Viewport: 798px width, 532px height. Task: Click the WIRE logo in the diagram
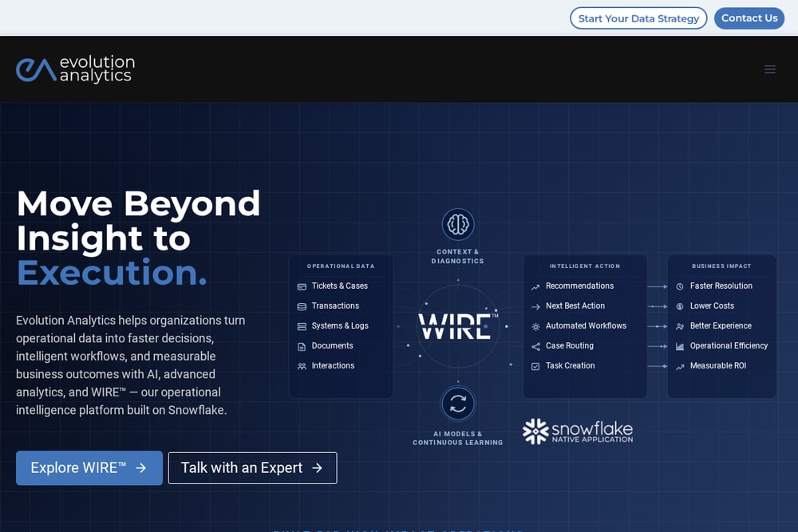[x=457, y=326]
